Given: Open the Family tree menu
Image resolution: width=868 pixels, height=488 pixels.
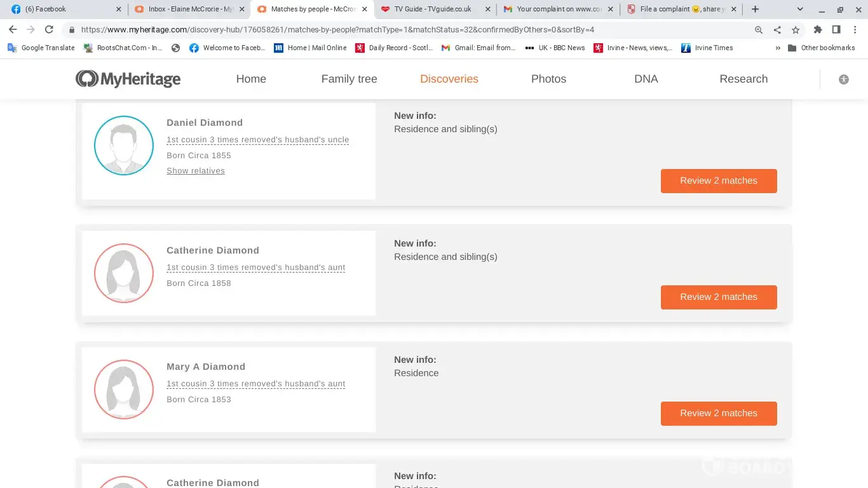Looking at the screenshot, I should pos(349,79).
